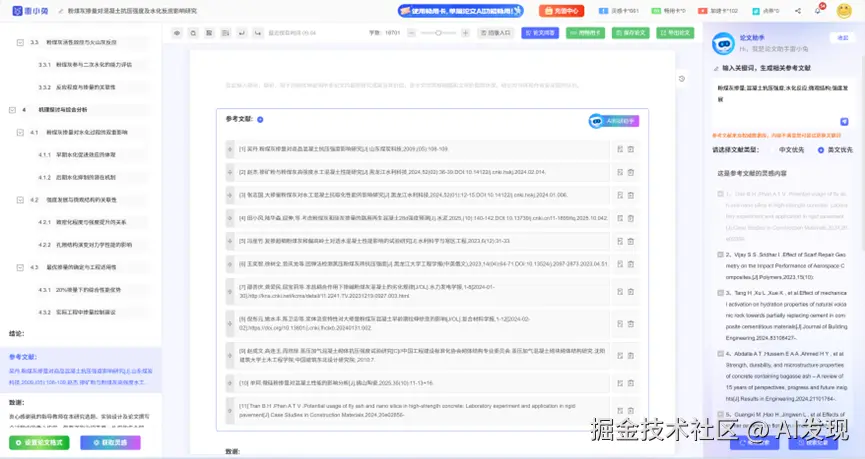Collapse outline section 4.1

coord(20,132)
